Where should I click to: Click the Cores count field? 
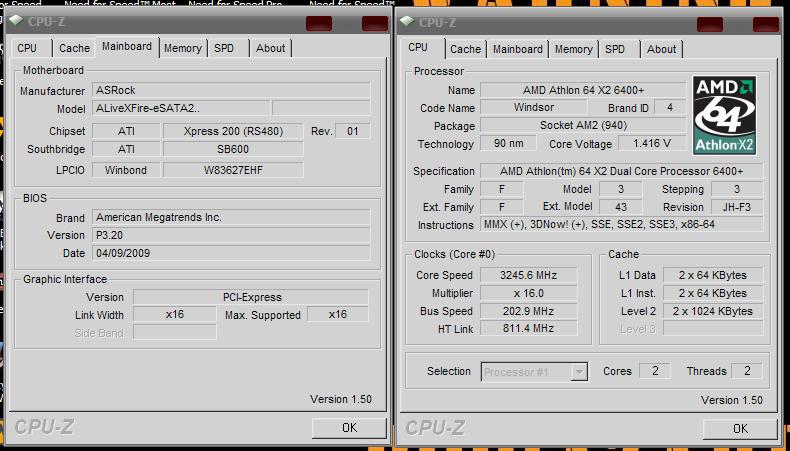click(655, 371)
